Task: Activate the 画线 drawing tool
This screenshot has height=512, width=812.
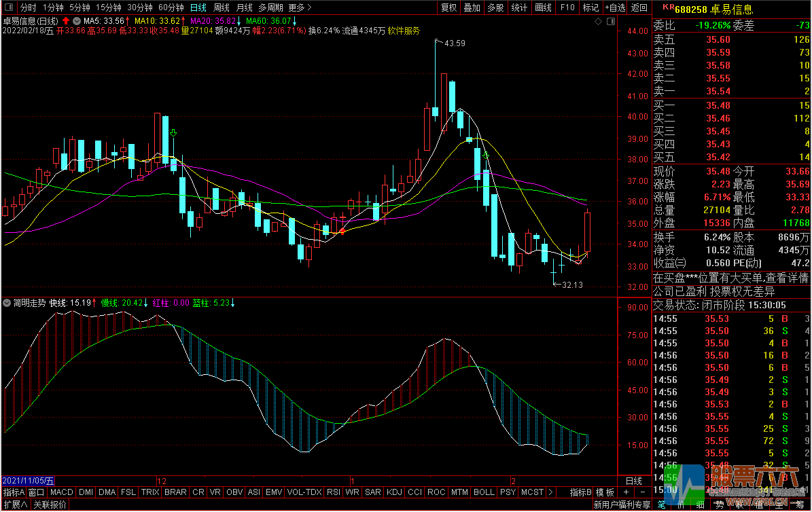Action: point(543,7)
